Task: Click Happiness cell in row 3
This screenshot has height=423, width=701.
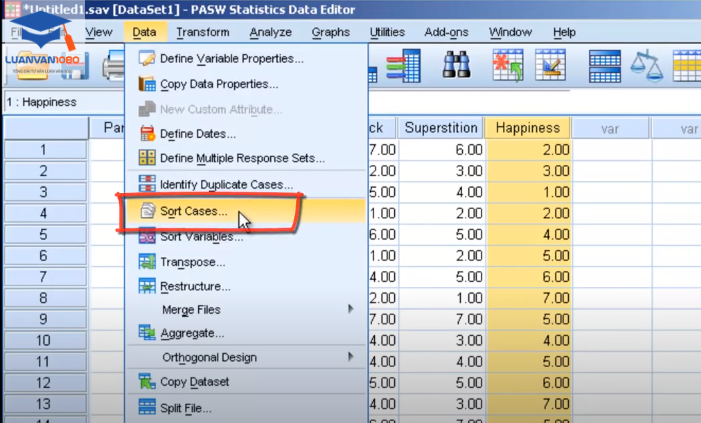Action: click(528, 192)
